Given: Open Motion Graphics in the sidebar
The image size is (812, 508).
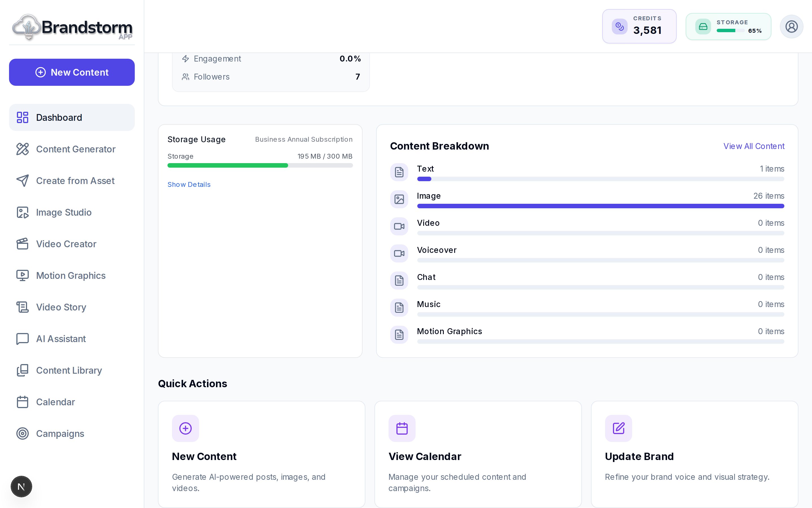Looking at the screenshot, I should 72,275.
